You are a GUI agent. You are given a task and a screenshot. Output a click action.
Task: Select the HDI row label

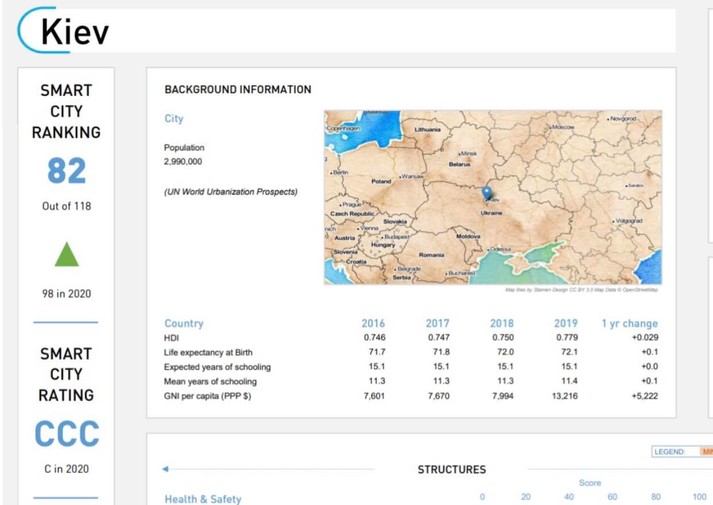pyautogui.click(x=173, y=338)
